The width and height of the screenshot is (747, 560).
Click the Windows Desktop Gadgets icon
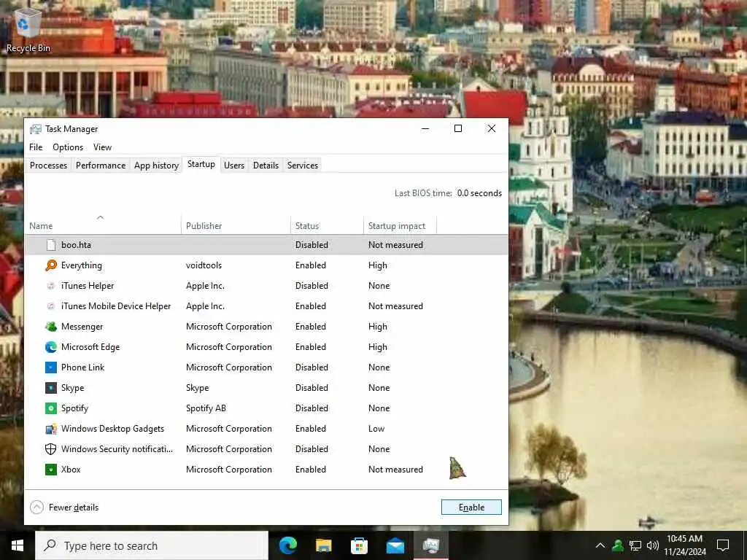click(x=51, y=429)
